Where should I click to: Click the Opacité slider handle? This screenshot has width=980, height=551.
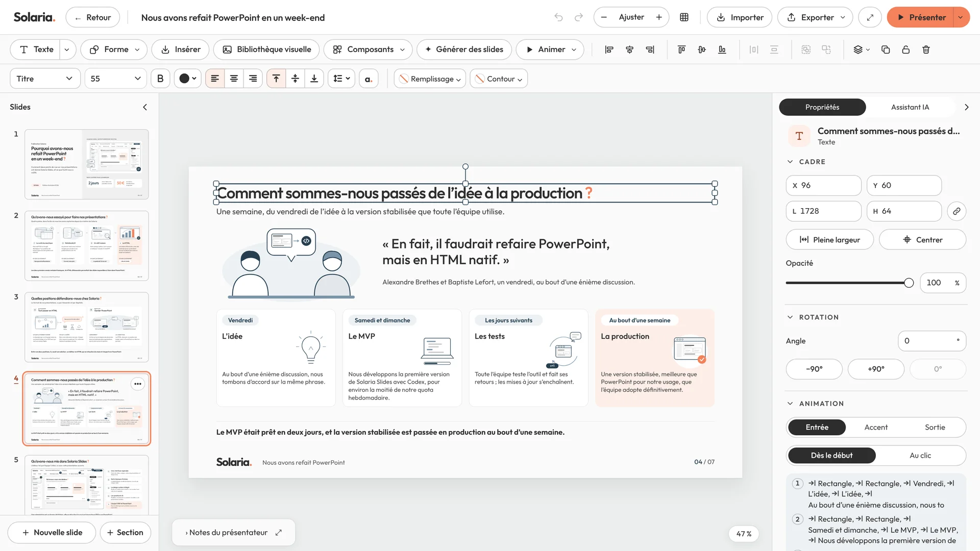909,283
